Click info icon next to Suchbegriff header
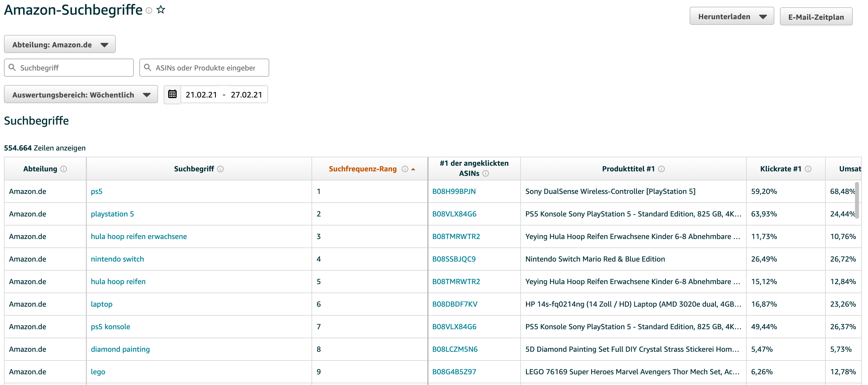Image resolution: width=868 pixels, height=385 pixels. click(220, 169)
